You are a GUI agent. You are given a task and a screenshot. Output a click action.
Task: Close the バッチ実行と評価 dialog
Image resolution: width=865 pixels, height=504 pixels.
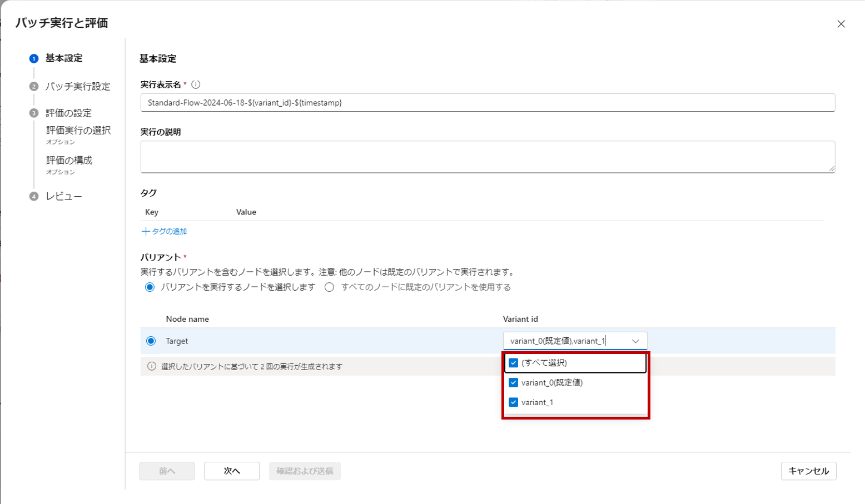coord(841,24)
